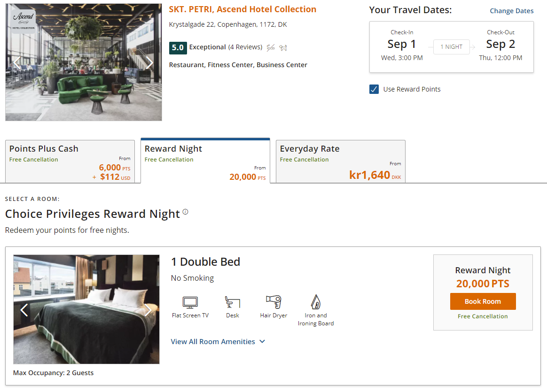Viewport: 547px width, 392px height.
Task: Click the info icon beside Reward Night heading
Action: (185, 212)
